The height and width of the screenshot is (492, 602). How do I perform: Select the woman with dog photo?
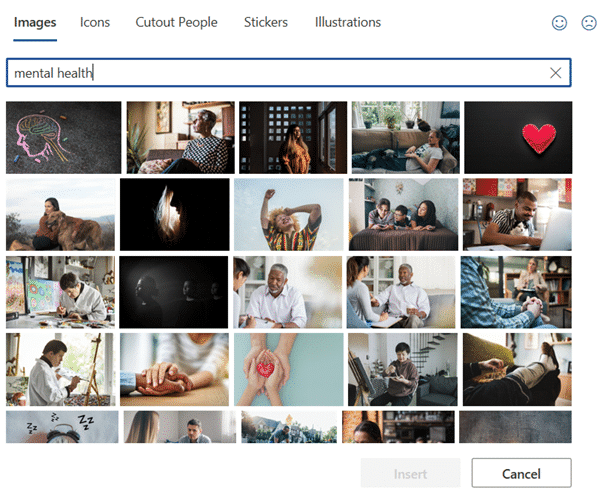coord(60,214)
